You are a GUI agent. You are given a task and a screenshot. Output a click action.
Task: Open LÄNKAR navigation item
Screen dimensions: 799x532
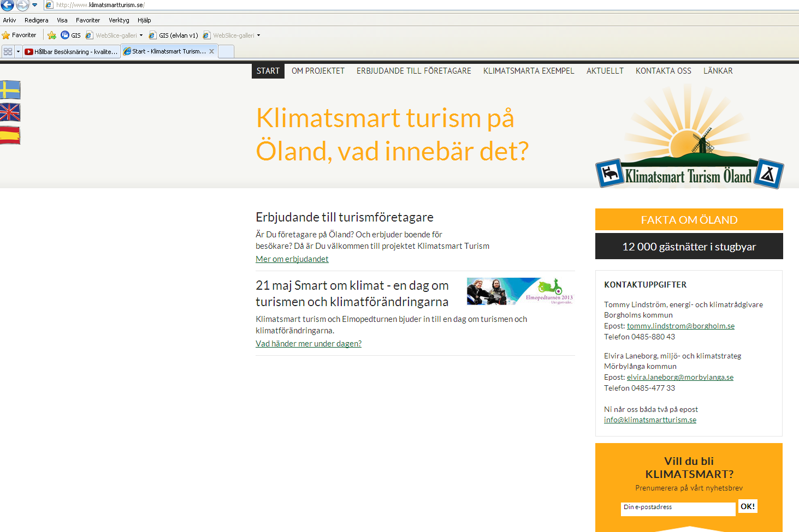(x=718, y=71)
